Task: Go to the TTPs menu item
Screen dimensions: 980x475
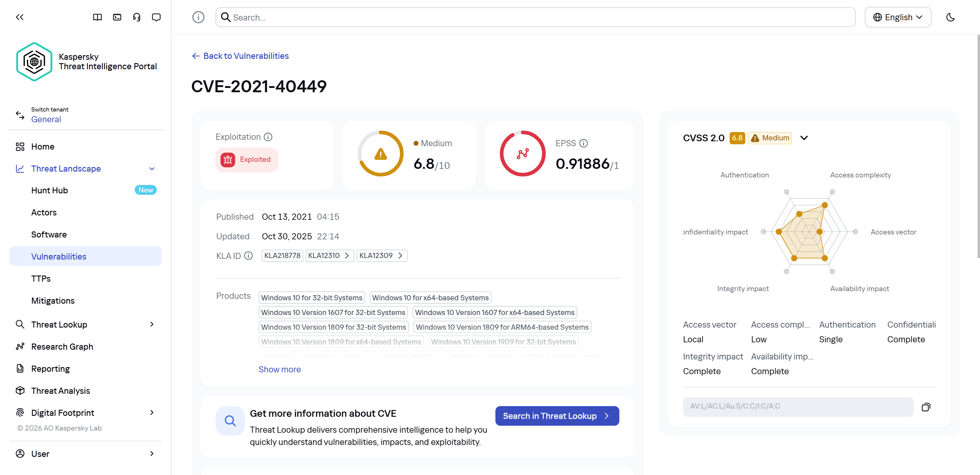Action: point(41,279)
